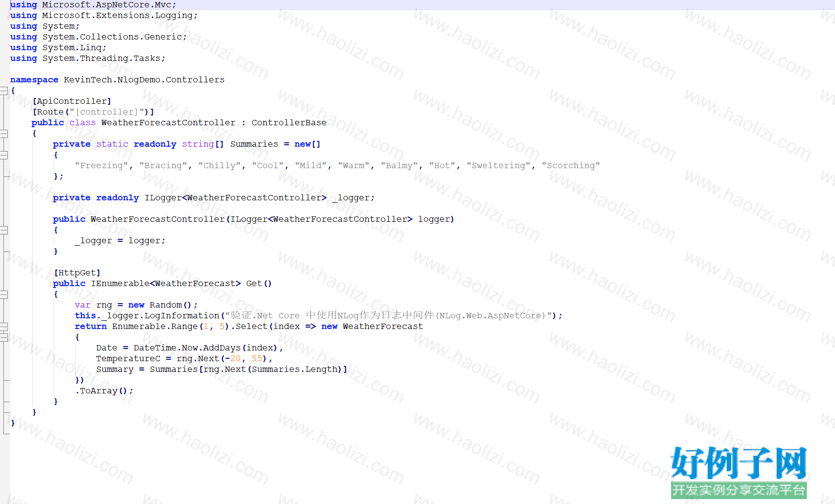The width and height of the screenshot is (835, 504).
Task: Click the Microsoft.AspNetCore.Mvc using line
Action: click(93, 5)
